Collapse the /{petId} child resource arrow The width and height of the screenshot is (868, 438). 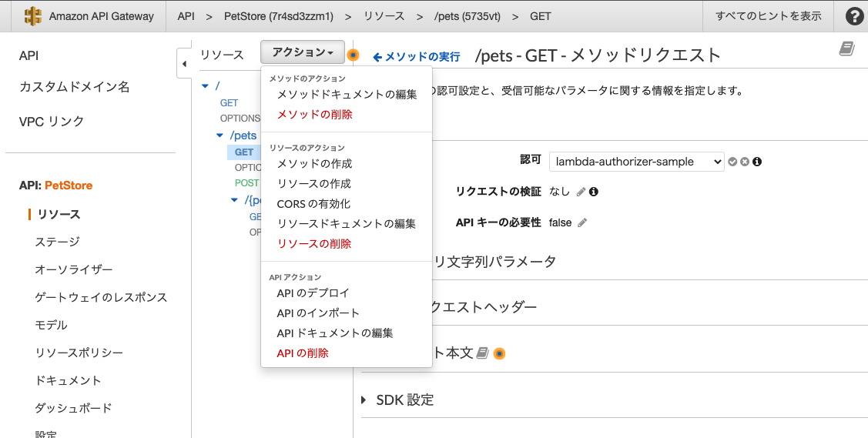tap(234, 200)
